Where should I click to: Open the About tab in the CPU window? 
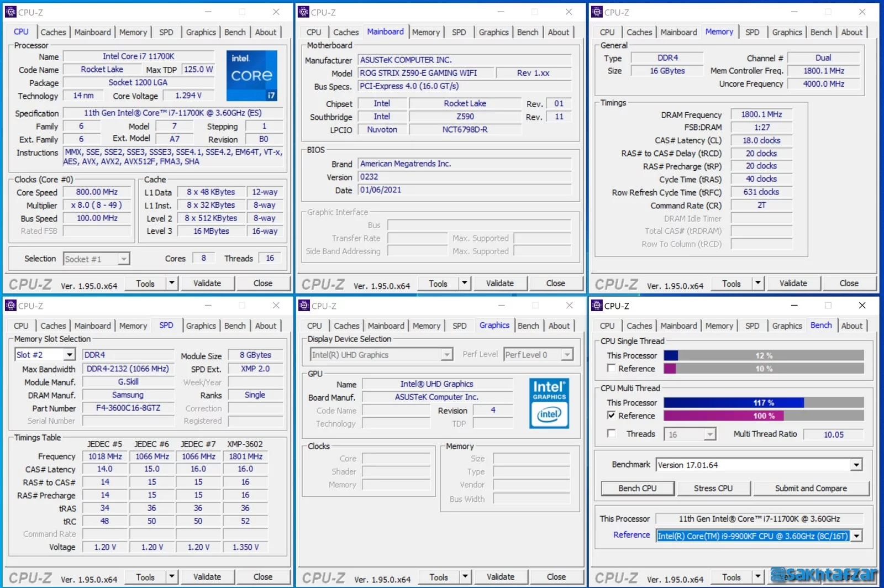(266, 32)
